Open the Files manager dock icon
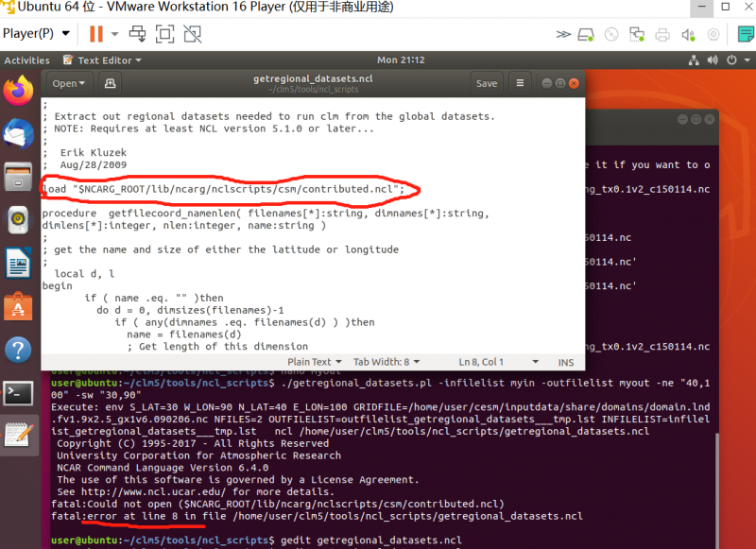Viewport: 756px width, 549px height. point(18,177)
